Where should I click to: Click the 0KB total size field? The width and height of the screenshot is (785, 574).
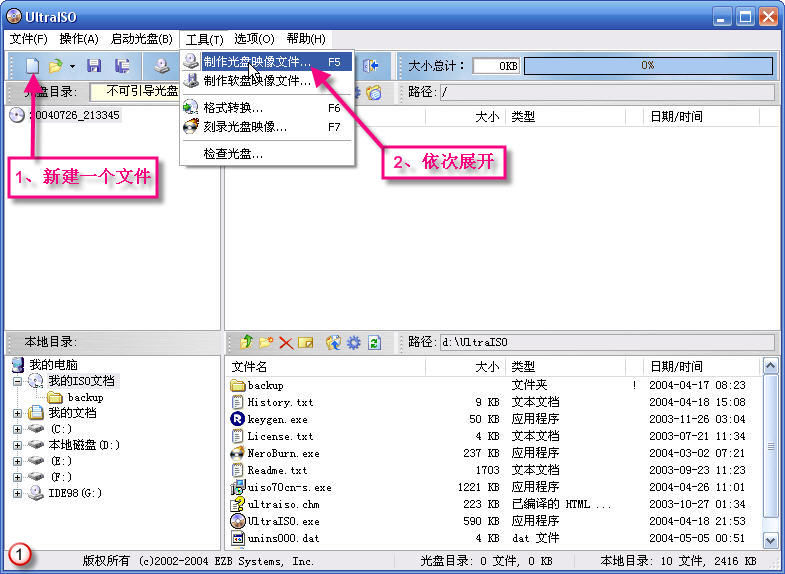pyautogui.click(x=496, y=66)
